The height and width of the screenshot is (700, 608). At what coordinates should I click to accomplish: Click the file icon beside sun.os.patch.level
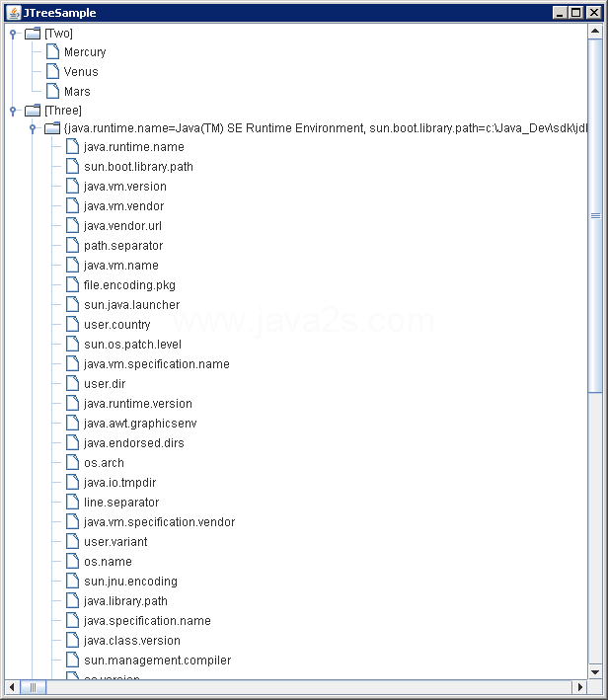(x=72, y=344)
